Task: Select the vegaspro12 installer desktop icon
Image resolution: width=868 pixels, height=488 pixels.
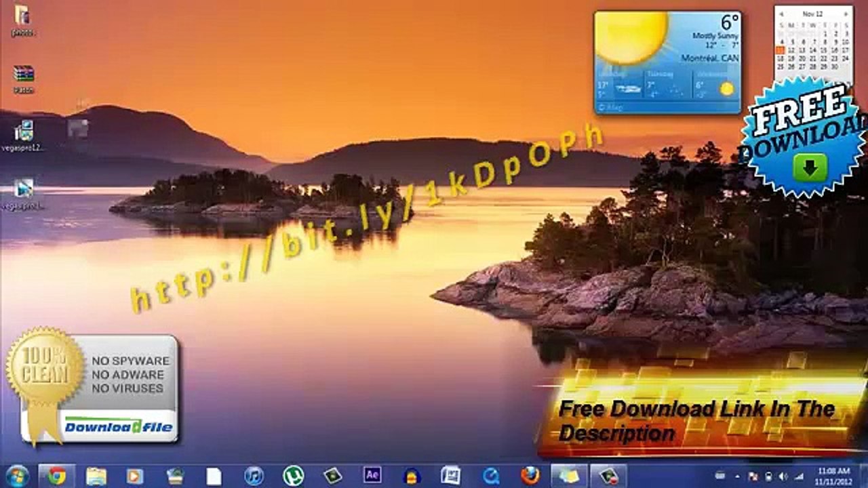Action: [24, 136]
